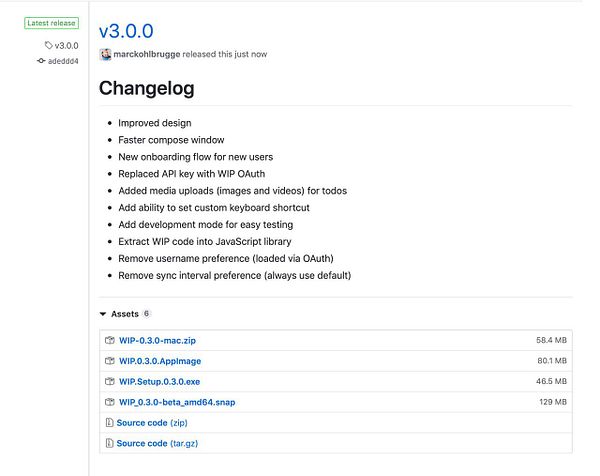Click file icon for Source code (zip)
The width and height of the screenshot is (600, 476).
point(110,423)
